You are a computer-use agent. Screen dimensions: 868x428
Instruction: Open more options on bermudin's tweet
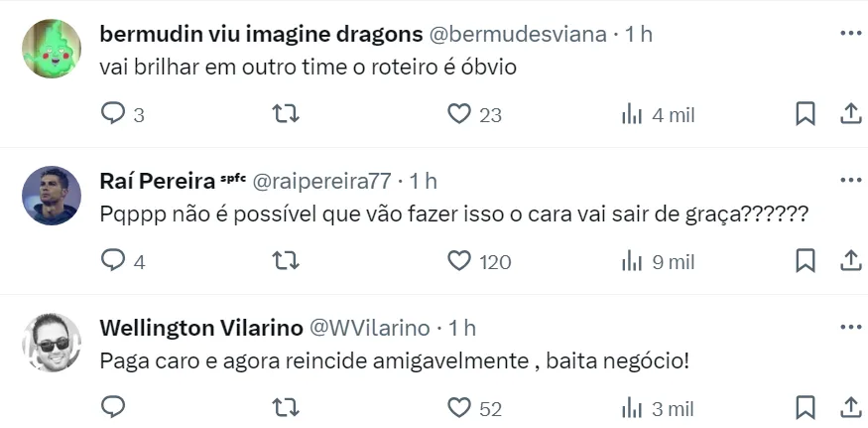(x=850, y=33)
